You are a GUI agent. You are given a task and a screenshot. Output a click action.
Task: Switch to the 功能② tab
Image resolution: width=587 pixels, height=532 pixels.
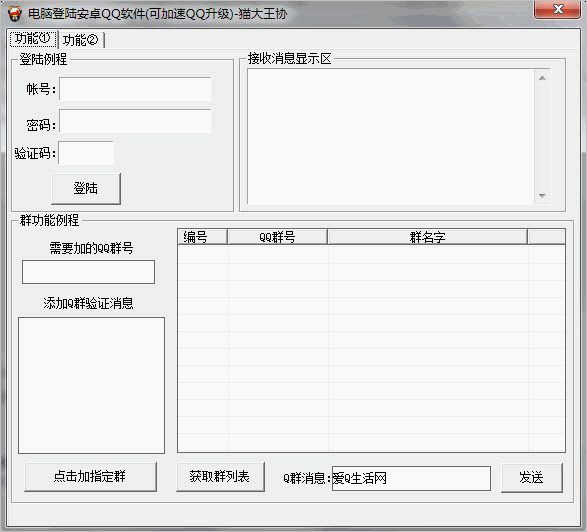click(x=80, y=40)
